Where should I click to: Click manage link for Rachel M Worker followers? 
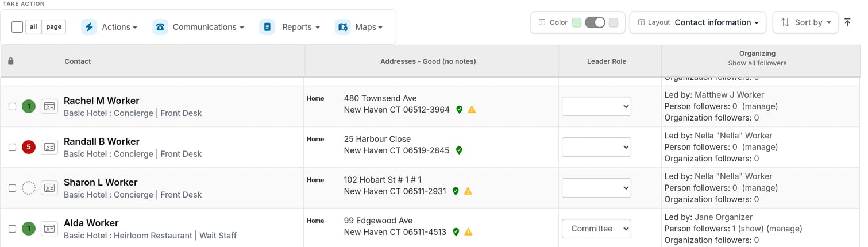coord(760,106)
